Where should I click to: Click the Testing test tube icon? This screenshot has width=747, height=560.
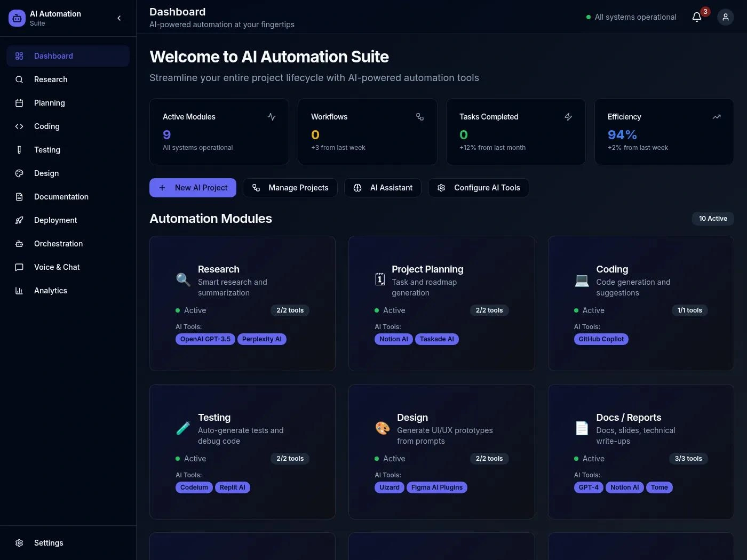point(183,428)
